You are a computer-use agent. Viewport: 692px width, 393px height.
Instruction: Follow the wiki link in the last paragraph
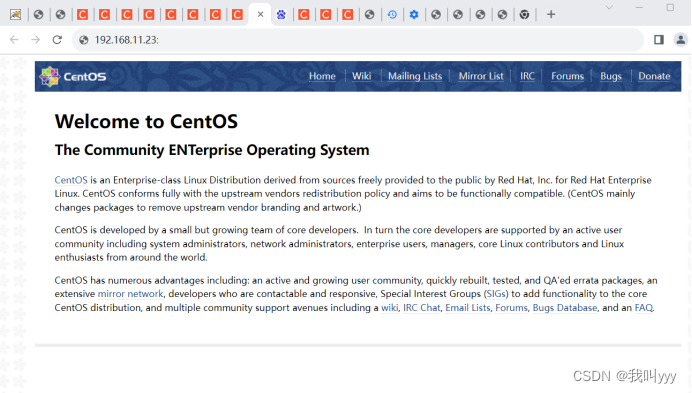389,308
